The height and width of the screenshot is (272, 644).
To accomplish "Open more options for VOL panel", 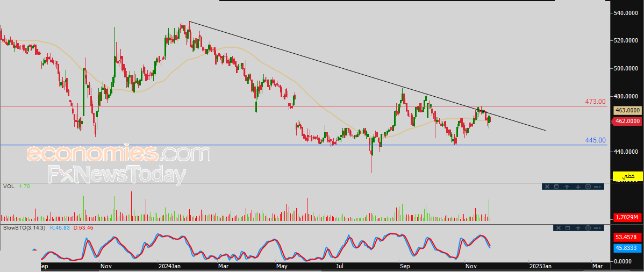I will (598, 187).
